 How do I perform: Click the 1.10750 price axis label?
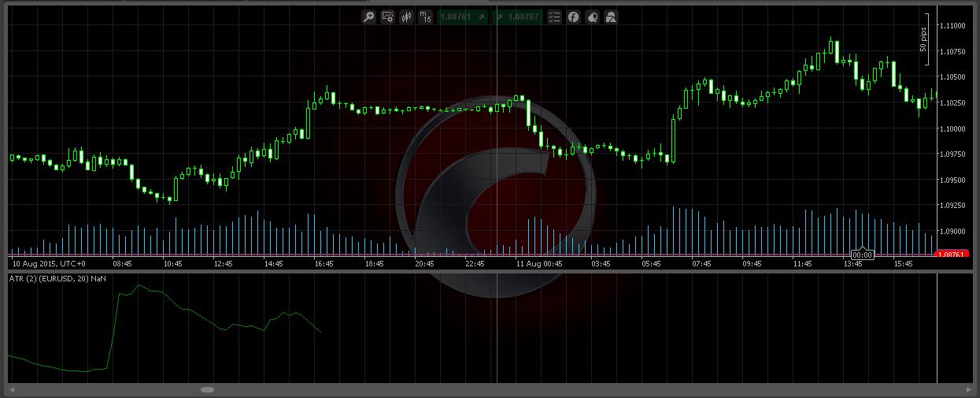952,52
